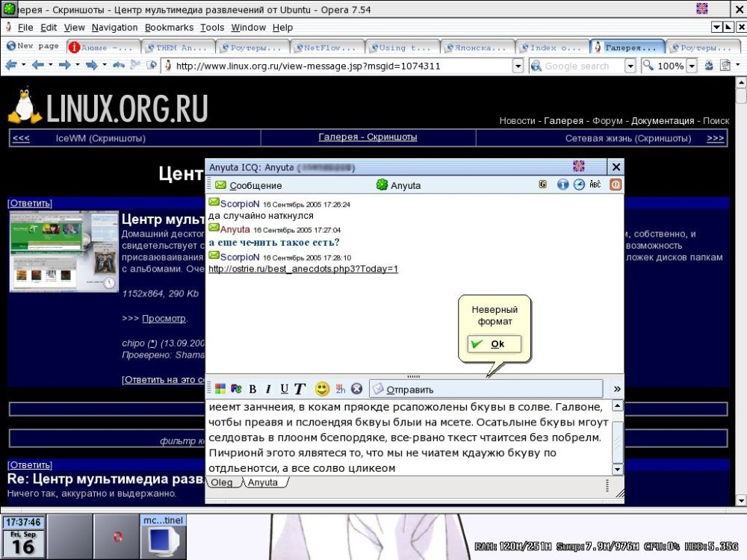This screenshot has width=747, height=560.
Task: Click the Google search field
Action: tap(577, 66)
